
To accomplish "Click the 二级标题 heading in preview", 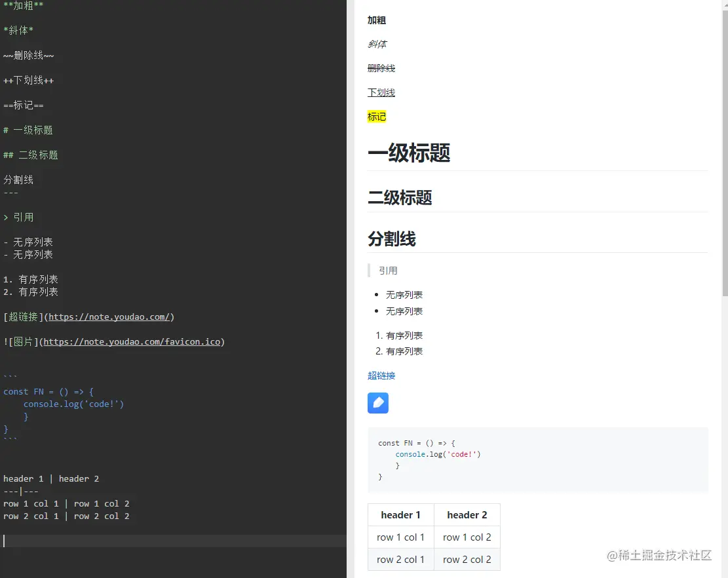I will pyautogui.click(x=400, y=197).
